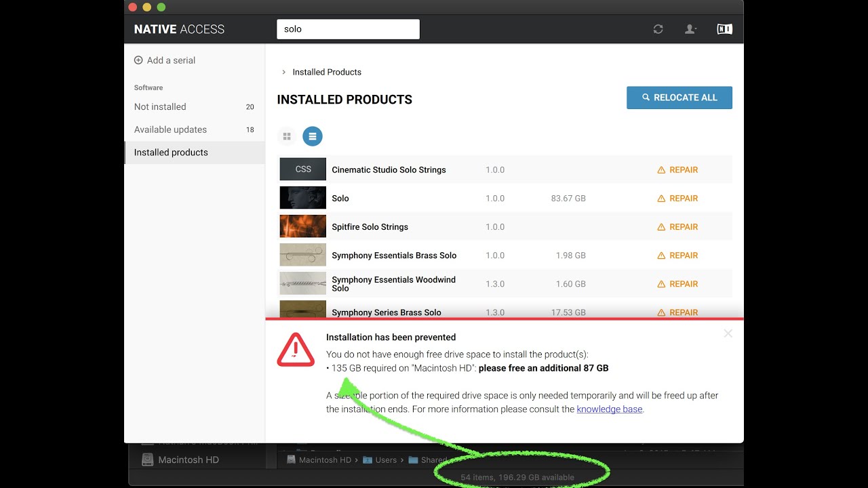Repair Symphony Series Brass Solo
Image resolution: width=868 pixels, height=488 pixels.
677,312
